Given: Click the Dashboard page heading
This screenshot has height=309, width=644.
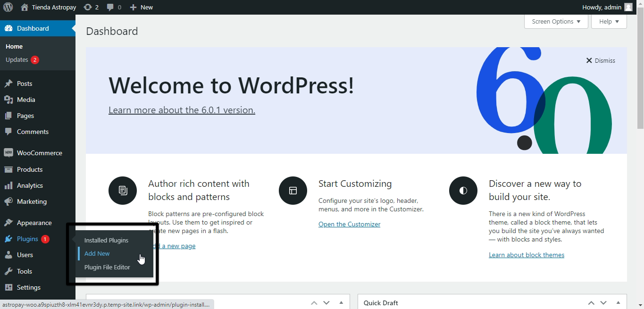Looking at the screenshot, I should click(112, 31).
